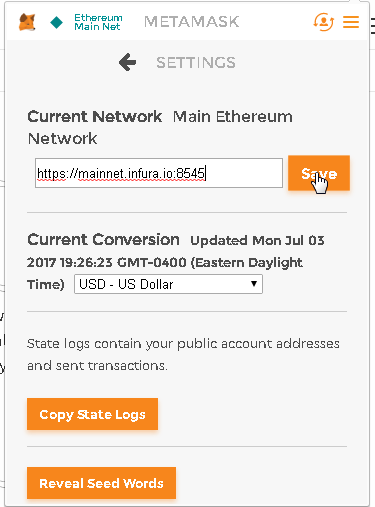The image size is (375, 507).
Task: Open the orange hamburger menu
Action: [351, 22]
